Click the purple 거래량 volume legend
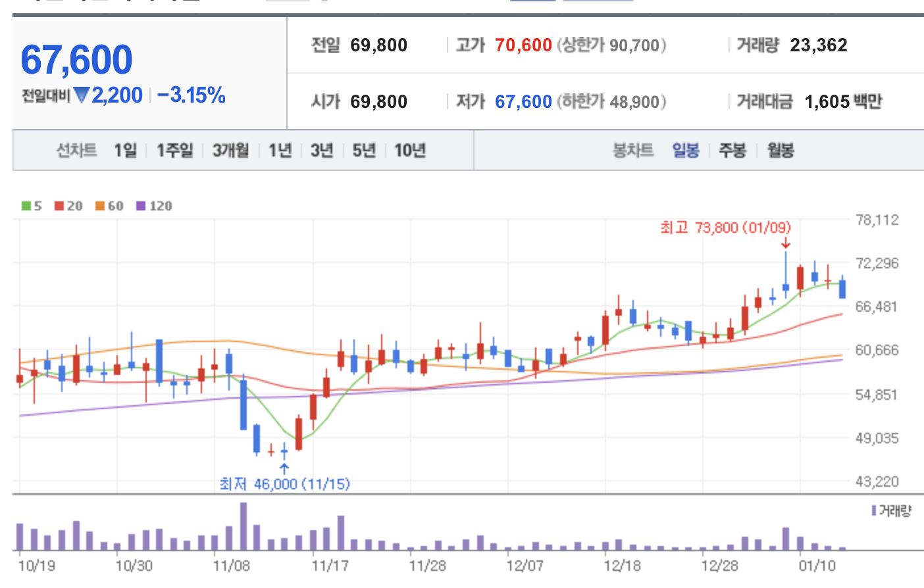The height and width of the screenshot is (588, 924). [891, 510]
